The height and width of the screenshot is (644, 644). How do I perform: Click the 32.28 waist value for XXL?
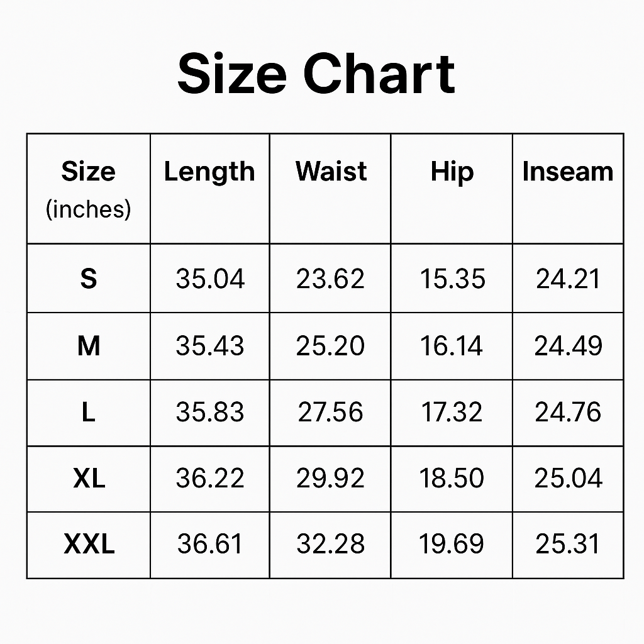coord(330,545)
